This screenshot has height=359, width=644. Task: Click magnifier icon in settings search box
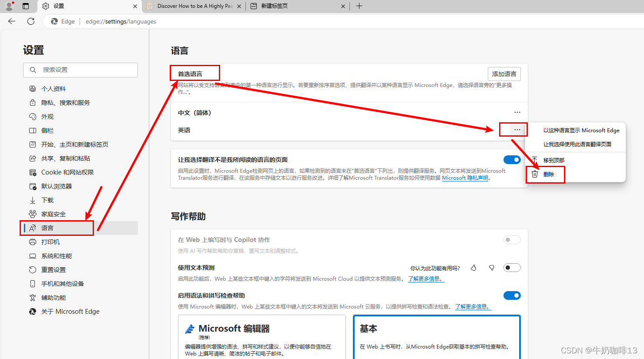[33, 70]
